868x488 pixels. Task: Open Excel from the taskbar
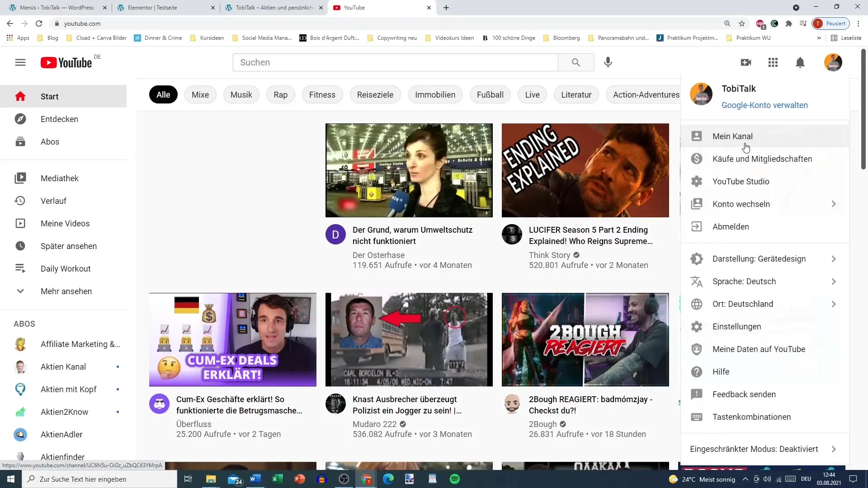point(277,479)
